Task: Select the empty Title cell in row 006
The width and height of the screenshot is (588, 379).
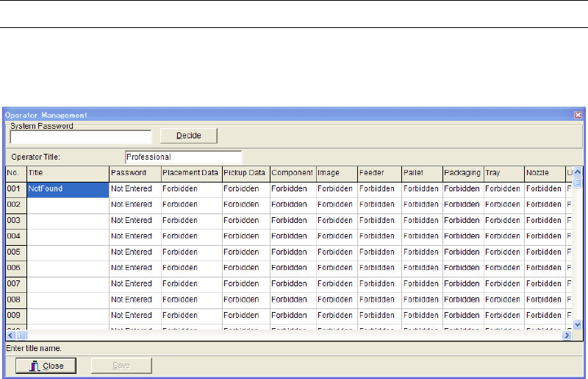Action: click(x=68, y=268)
